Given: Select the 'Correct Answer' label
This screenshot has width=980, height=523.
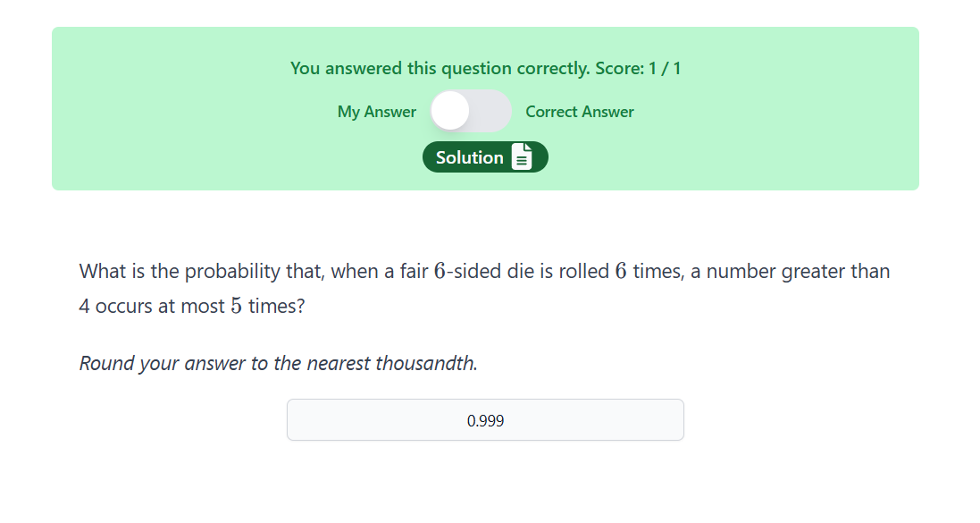Looking at the screenshot, I should coord(580,112).
